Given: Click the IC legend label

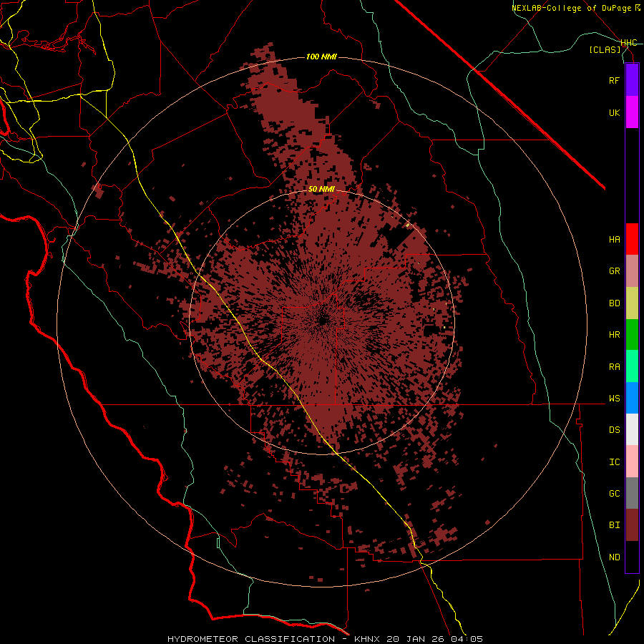Looking at the screenshot, I should [614, 462].
